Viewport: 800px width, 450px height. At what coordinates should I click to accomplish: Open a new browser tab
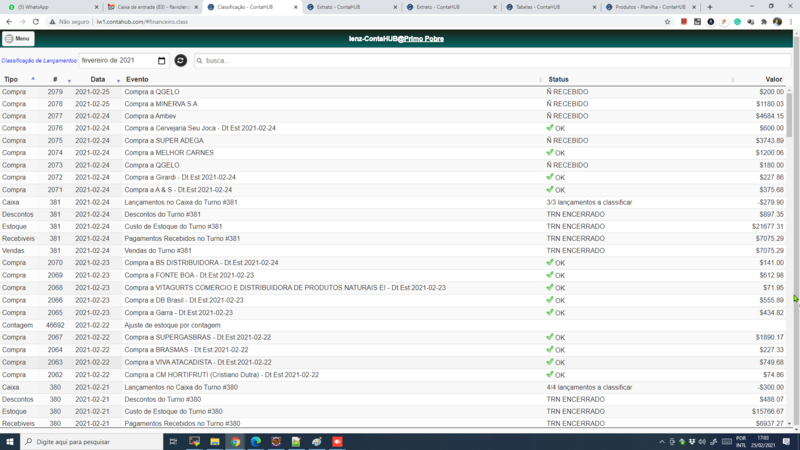click(x=710, y=7)
